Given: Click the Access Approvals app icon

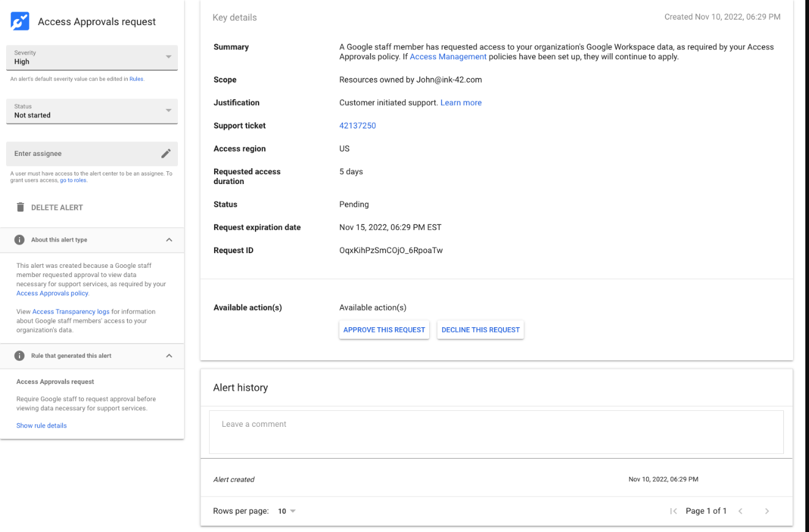Looking at the screenshot, I should [x=20, y=20].
